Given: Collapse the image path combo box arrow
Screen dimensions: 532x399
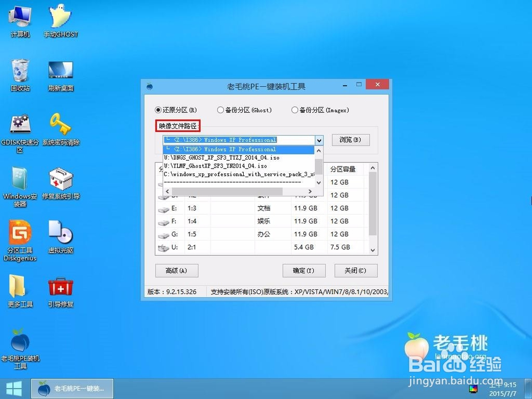Looking at the screenshot, I should click(319, 140).
